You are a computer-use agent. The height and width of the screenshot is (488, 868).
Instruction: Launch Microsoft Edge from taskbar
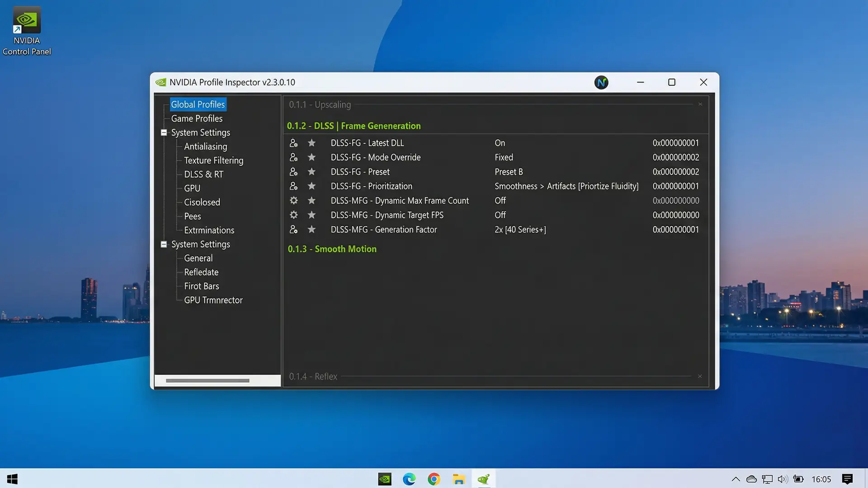coord(409,479)
